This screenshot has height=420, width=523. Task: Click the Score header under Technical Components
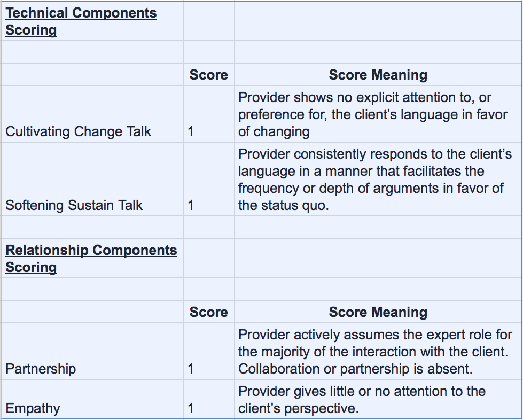[208, 75]
